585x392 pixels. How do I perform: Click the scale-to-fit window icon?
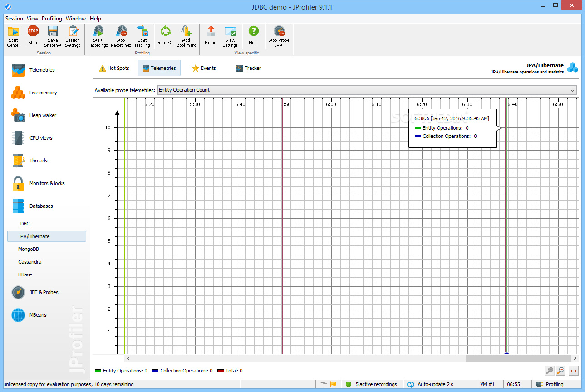574,371
